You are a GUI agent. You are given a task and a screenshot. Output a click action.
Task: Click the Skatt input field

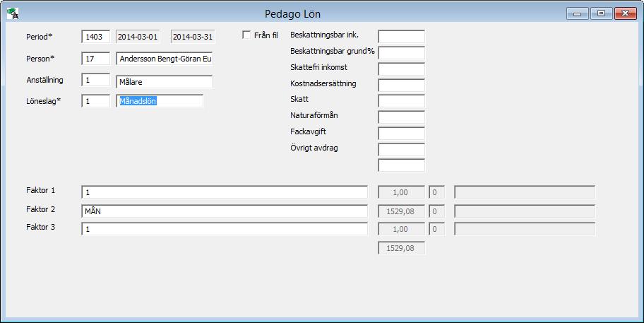tap(401, 100)
